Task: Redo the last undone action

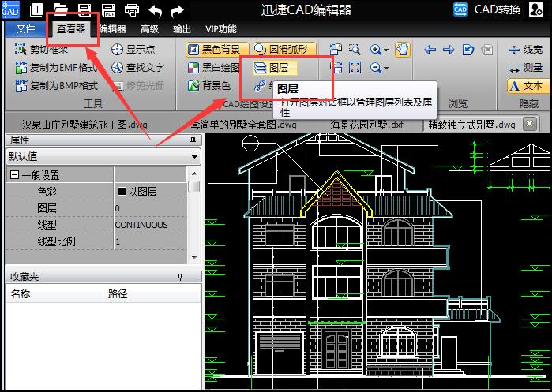Action: 177,11
